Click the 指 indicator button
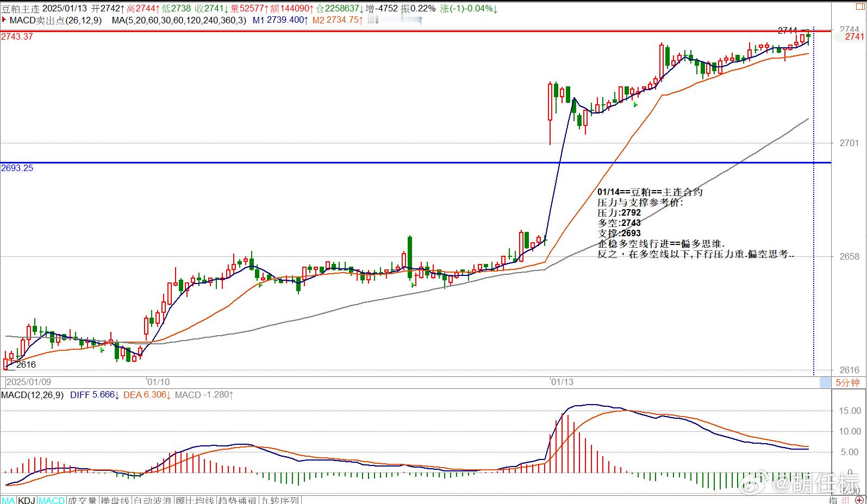Viewport: 867px width, 504px height. 833,500
